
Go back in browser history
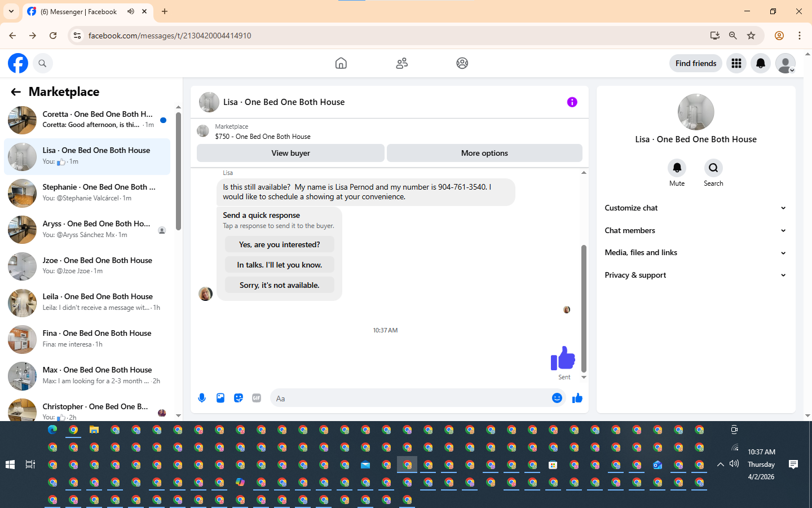coord(12,36)
